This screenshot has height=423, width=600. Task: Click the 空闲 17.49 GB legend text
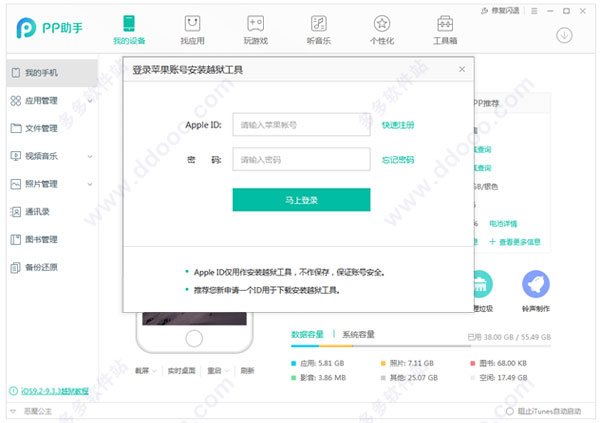click(x=503, y=378)
